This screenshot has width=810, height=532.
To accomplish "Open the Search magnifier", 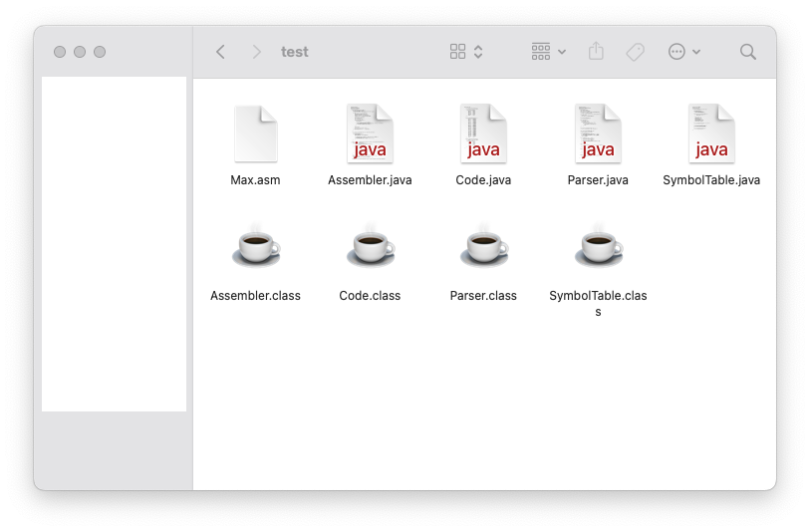I will pos(747,52).
